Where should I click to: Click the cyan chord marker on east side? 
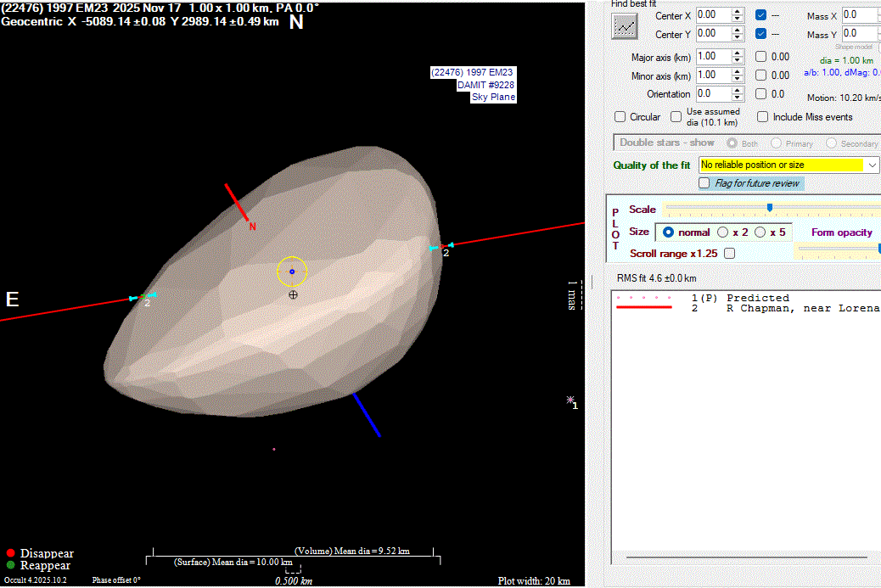coord(141,297)
